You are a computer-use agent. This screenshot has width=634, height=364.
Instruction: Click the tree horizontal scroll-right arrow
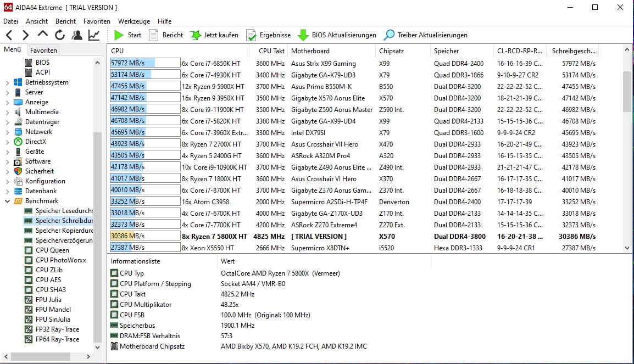tap(88, 357)
